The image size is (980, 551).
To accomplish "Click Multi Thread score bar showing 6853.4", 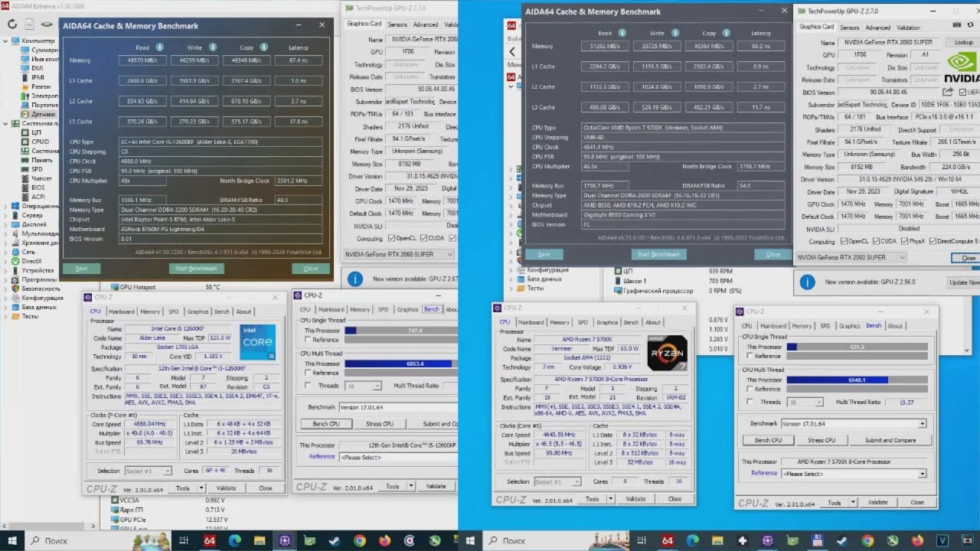I will point(400,364).
